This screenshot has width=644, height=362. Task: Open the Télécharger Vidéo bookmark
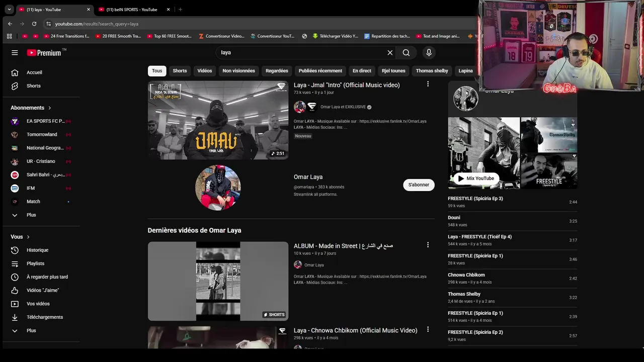(x=335, y=36)
